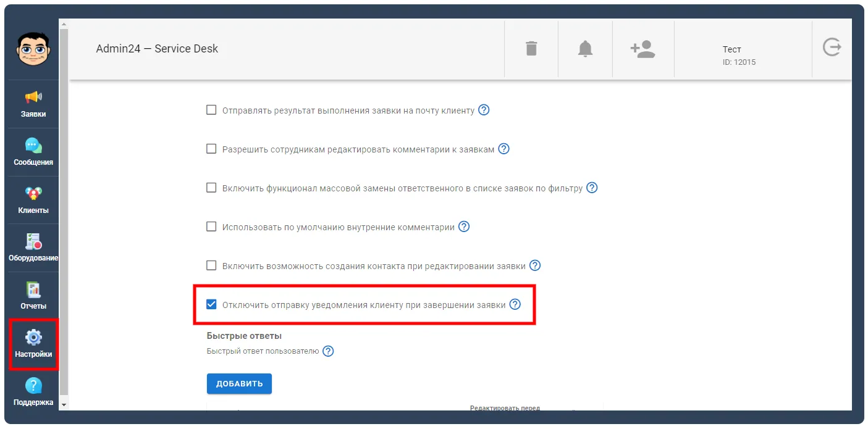Open Сообщения in sidebar
Image resolution: width=868 pixels, height=429 pixels.
coord(33,152)
